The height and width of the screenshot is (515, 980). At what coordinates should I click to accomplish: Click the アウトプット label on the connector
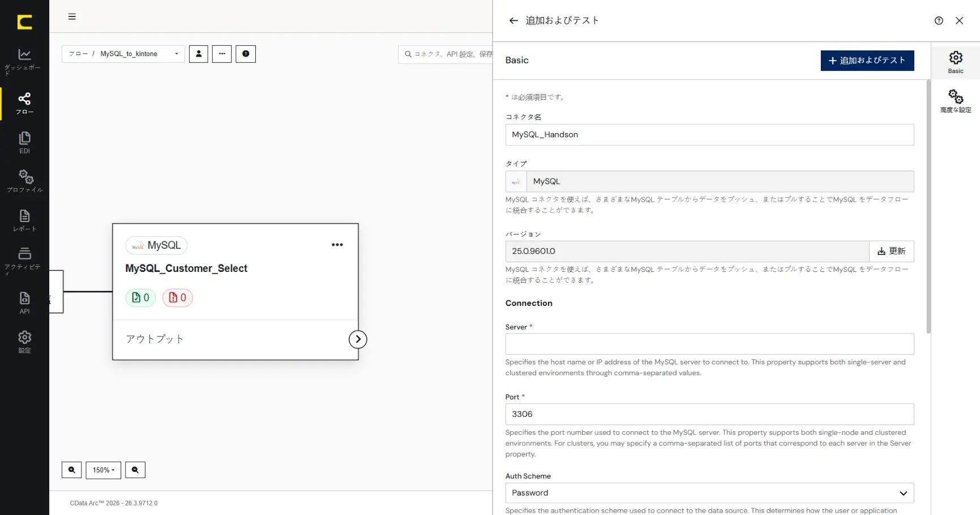click(x=155, y=339)
